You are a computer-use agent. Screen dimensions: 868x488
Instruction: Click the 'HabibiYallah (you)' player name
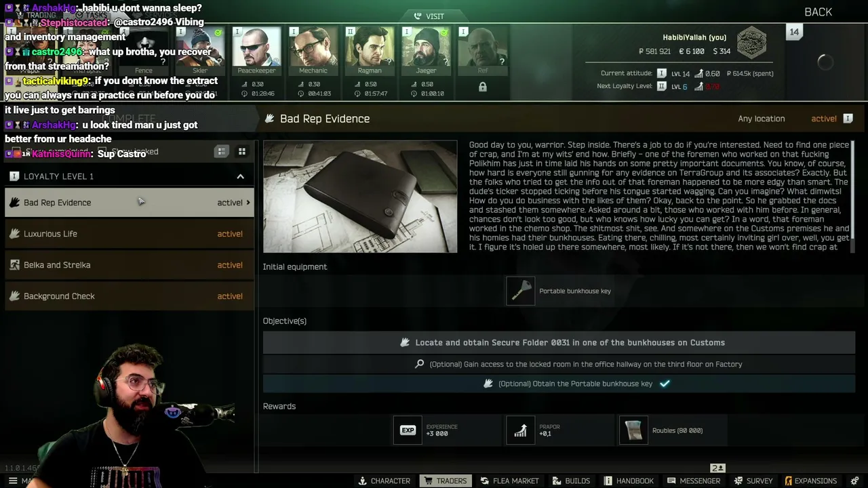[x=694, y=37]
